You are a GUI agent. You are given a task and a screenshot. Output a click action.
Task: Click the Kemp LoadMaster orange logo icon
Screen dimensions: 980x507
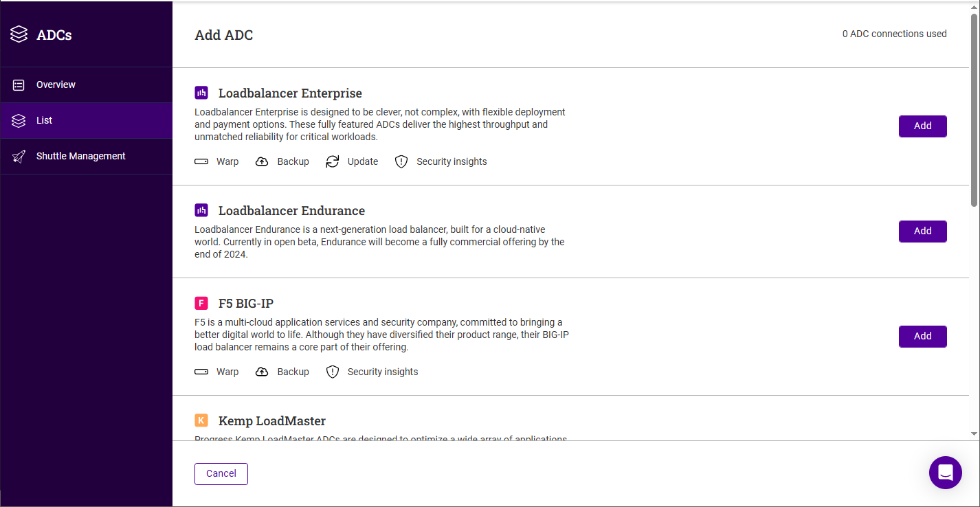point(201,420)
